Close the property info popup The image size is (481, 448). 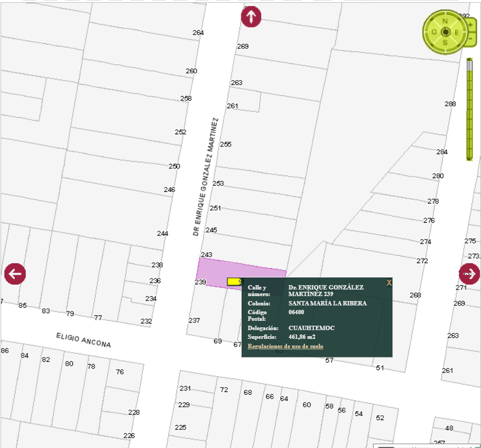pos(389,282)
